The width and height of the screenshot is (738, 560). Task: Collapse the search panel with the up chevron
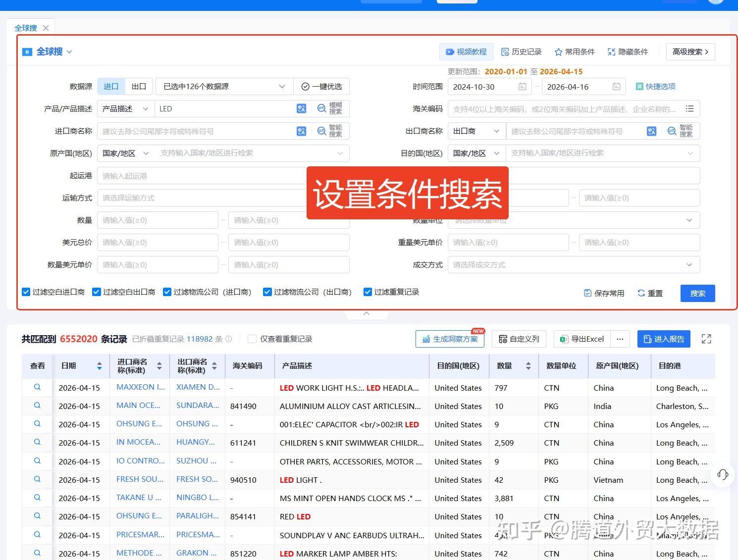(x=367, y=313)
